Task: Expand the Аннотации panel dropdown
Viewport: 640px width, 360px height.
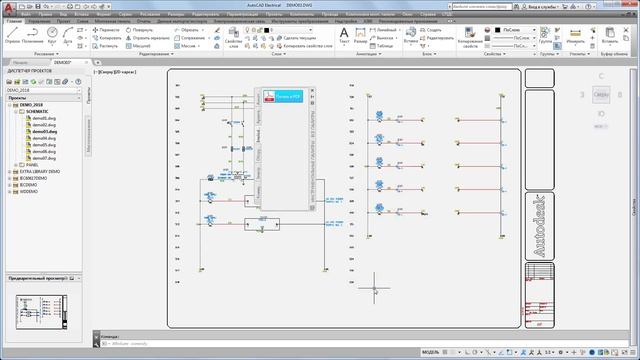Action: click(369, 54)
